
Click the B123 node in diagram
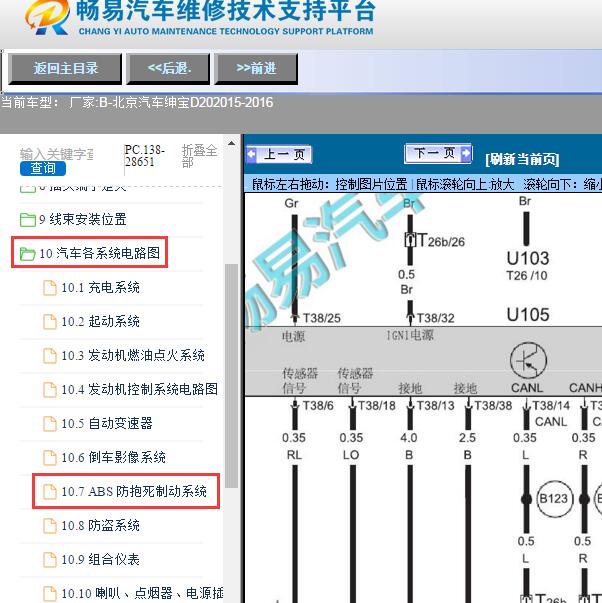pos(554,499)
